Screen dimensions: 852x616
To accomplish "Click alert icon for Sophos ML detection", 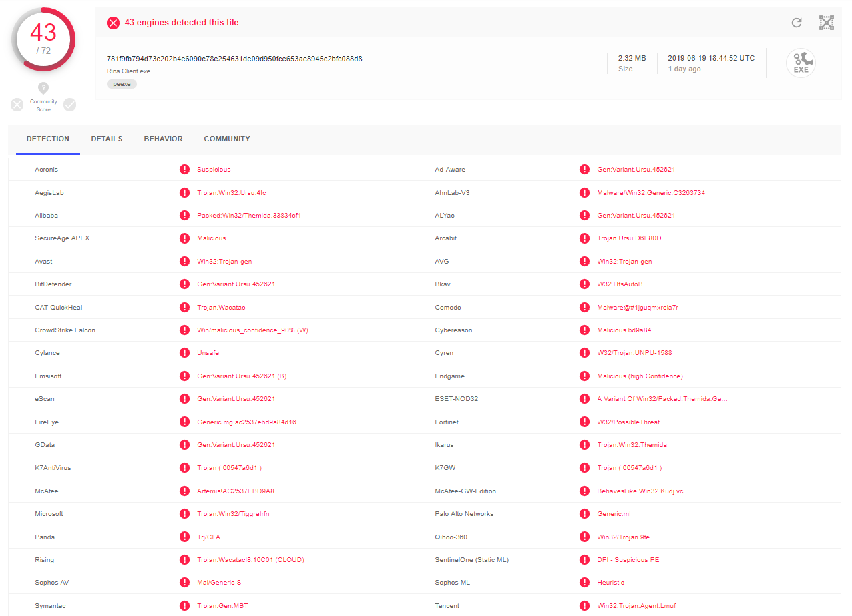I will (584, 583).
